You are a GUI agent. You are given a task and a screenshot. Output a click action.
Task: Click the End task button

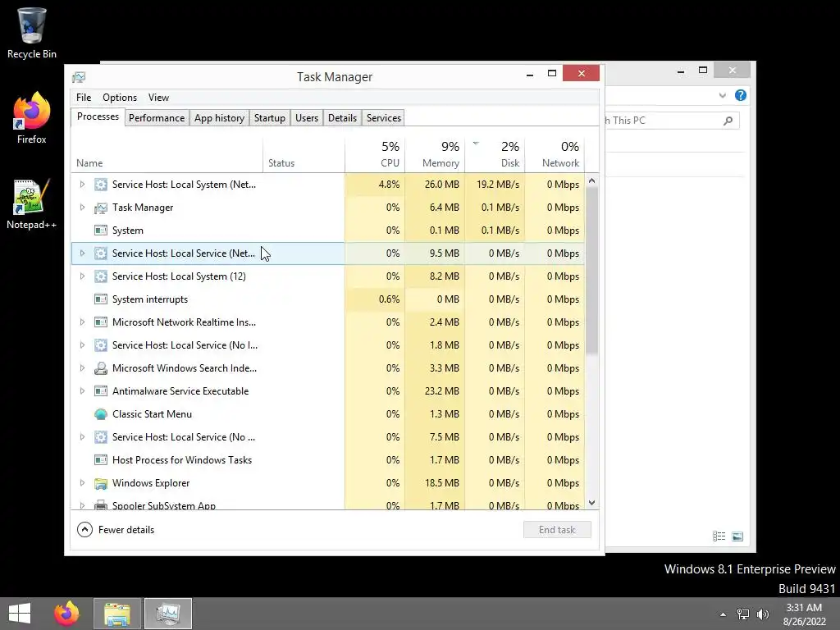tap(557, 530)
